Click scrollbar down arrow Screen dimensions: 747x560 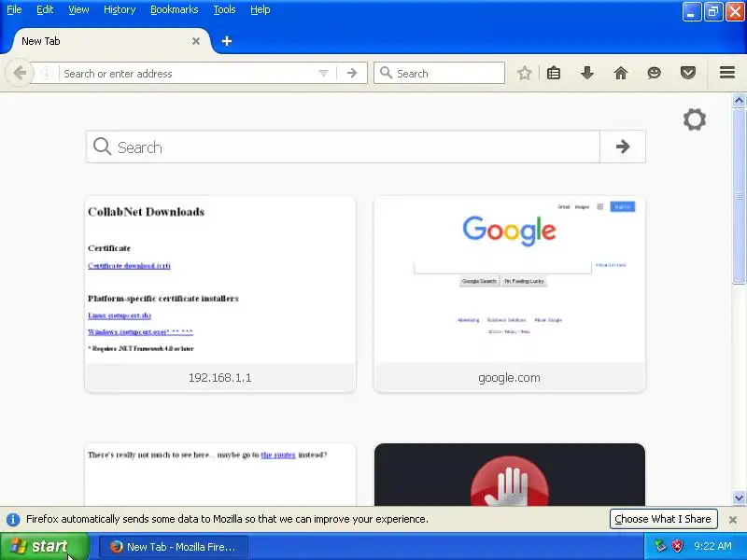[x=739, y=498]
